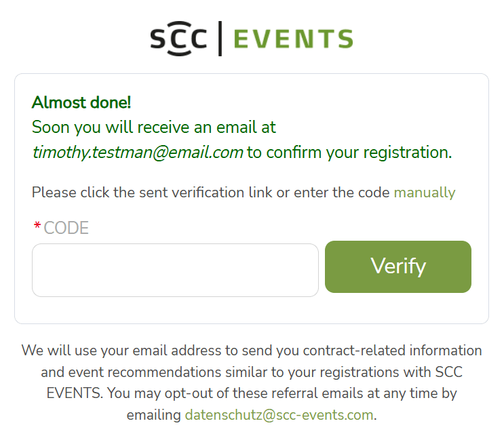This screenshot has height=436, width=504.
Task: Click the word "emailing" before the address
Action: [154, 414]
